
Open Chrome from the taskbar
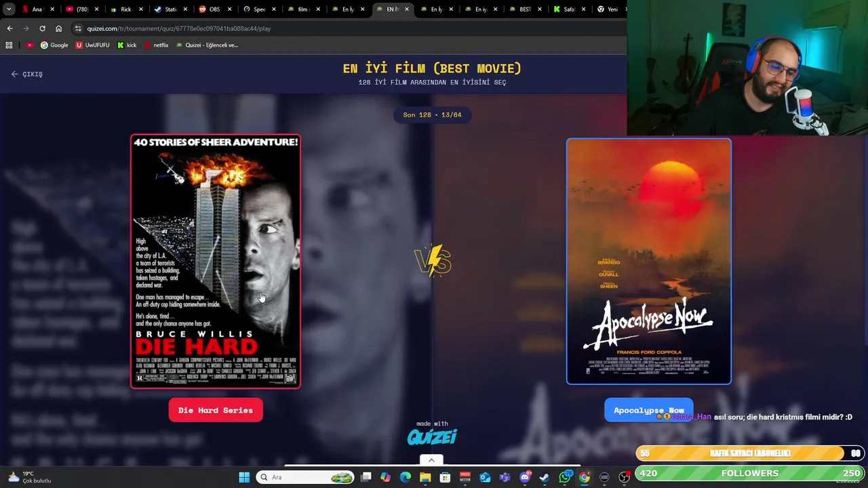[585, 477]
